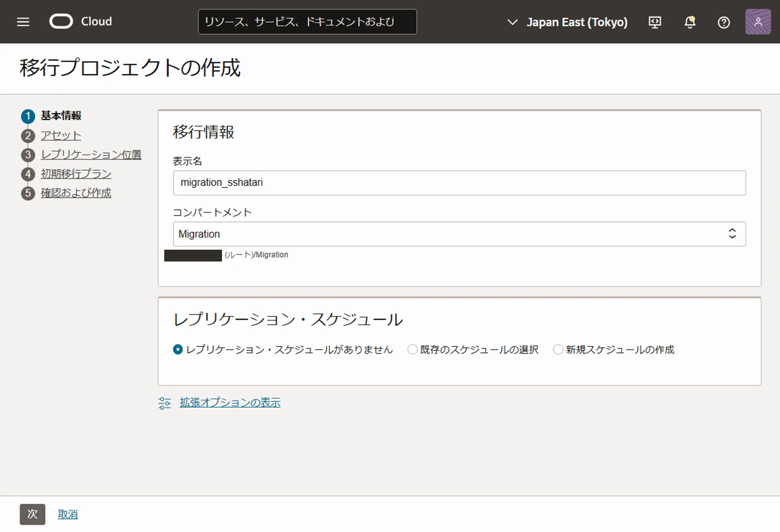Click the 次 button
780x532 pixels.
(x=33, y=514)
